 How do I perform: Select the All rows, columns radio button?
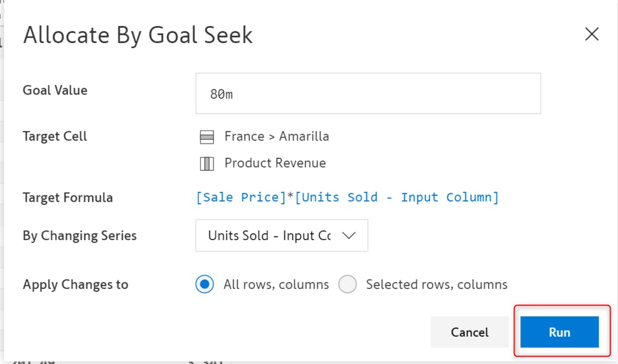pyautogui.click(x=205, y=284)
